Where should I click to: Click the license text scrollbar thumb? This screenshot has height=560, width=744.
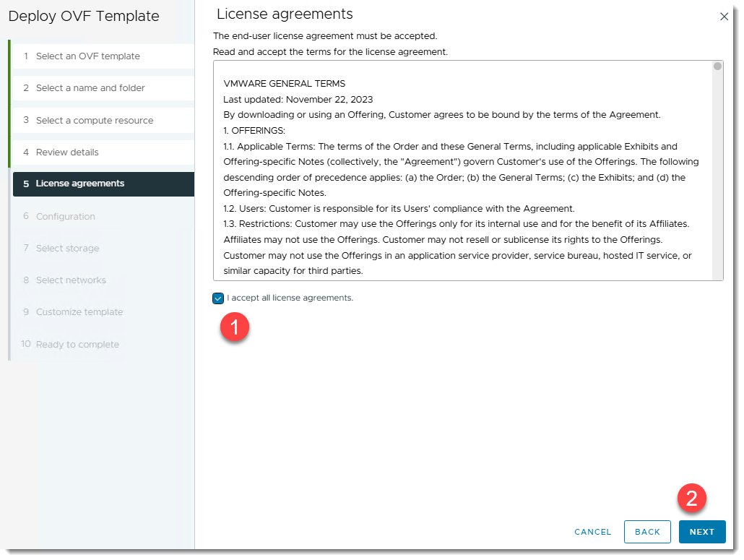coord(717,66)
